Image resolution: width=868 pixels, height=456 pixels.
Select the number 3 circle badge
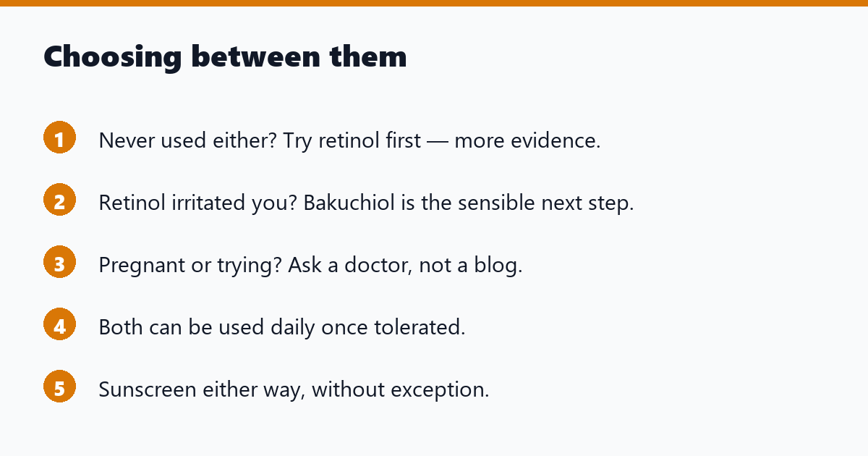click(x=59, y=262)
